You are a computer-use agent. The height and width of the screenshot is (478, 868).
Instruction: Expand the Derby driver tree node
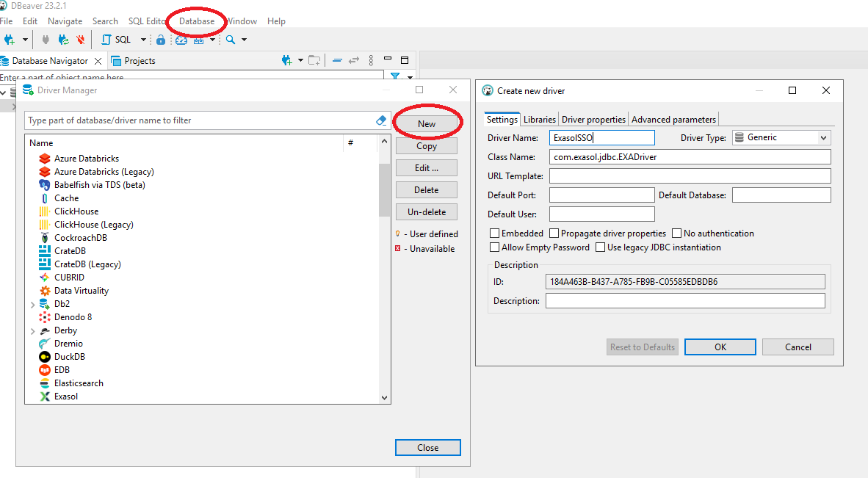[32, 330]
